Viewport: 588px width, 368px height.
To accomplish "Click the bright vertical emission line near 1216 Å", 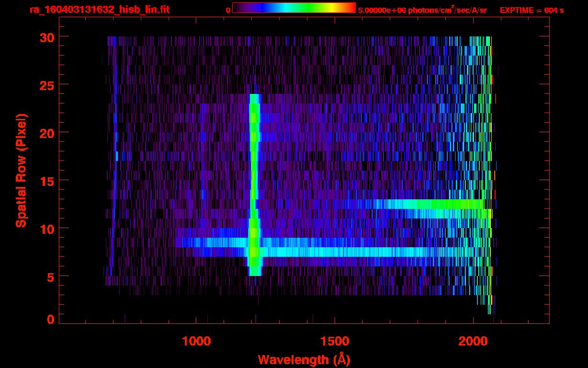I will 254,184.
